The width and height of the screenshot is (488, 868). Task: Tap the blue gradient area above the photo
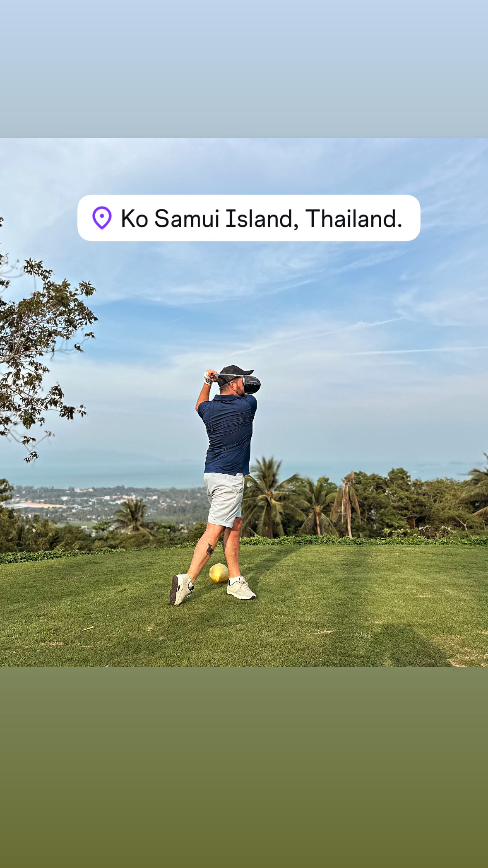pos(244,69)
